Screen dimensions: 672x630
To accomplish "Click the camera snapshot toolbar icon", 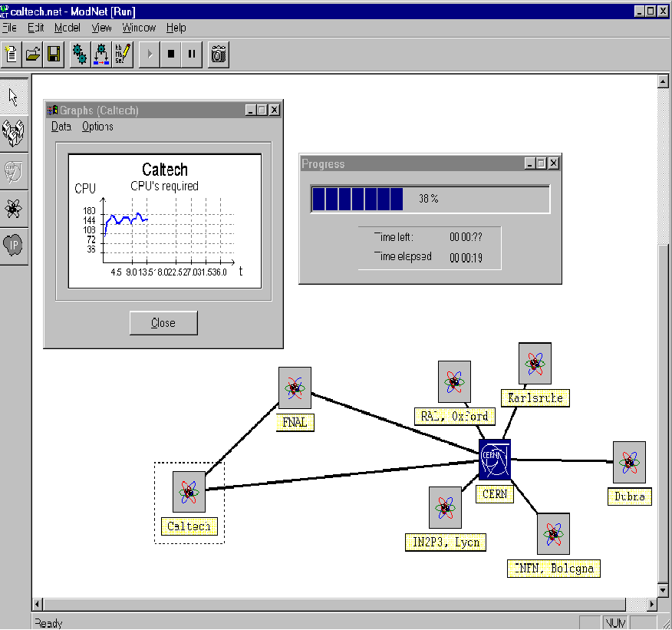I will point(219,54).
